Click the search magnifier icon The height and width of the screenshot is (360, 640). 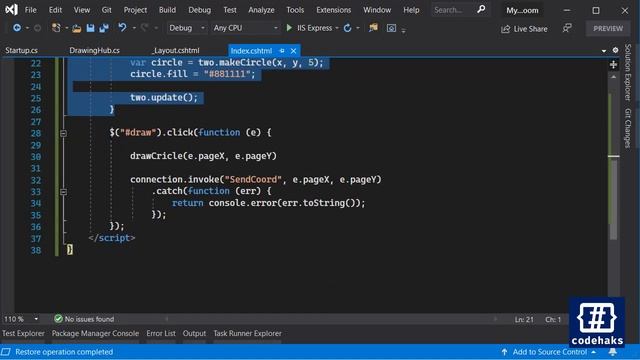click(481, 9)
